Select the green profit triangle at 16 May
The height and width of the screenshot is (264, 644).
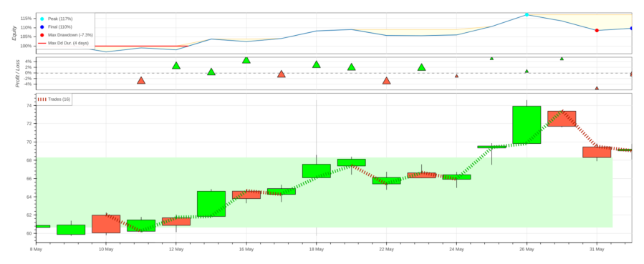pos(246,60)
